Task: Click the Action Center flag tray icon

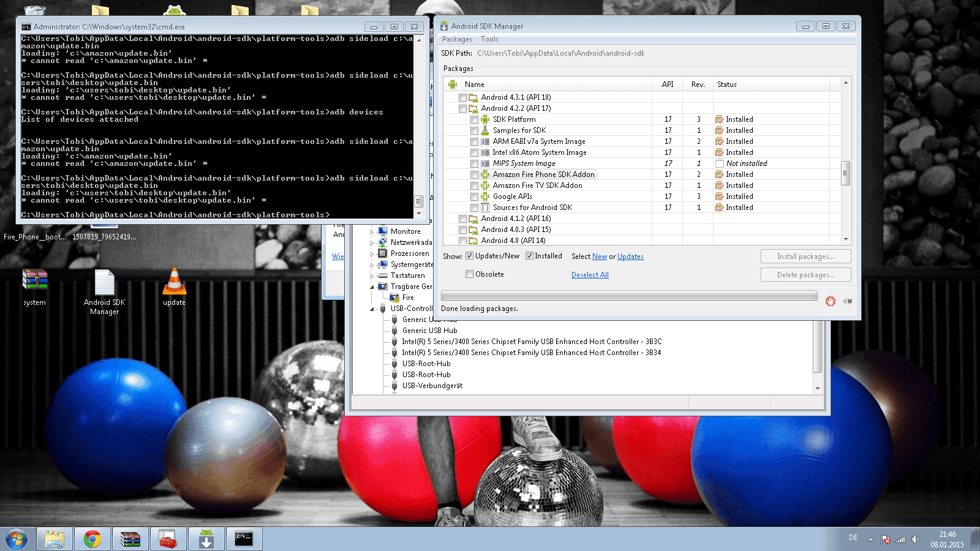Action: tap(886, 539)
